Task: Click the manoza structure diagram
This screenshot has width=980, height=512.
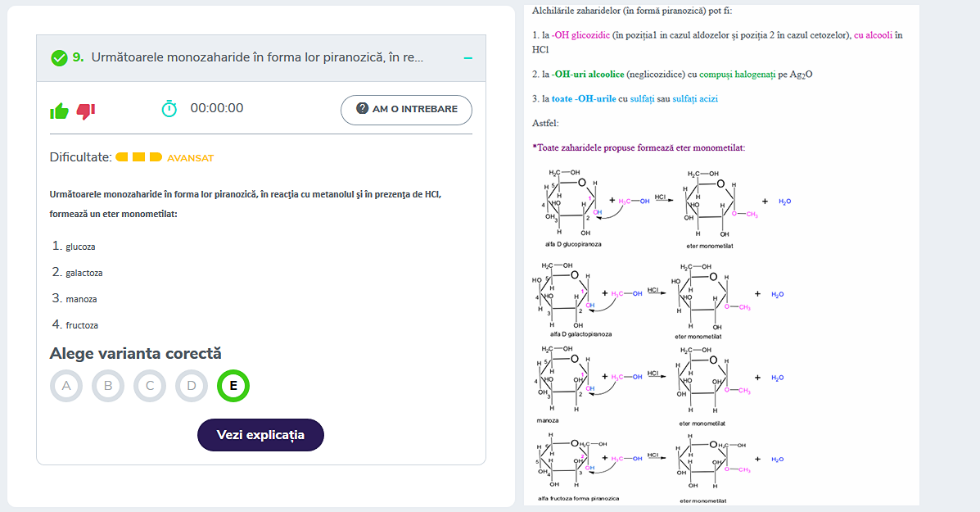Action: point(566,383)
